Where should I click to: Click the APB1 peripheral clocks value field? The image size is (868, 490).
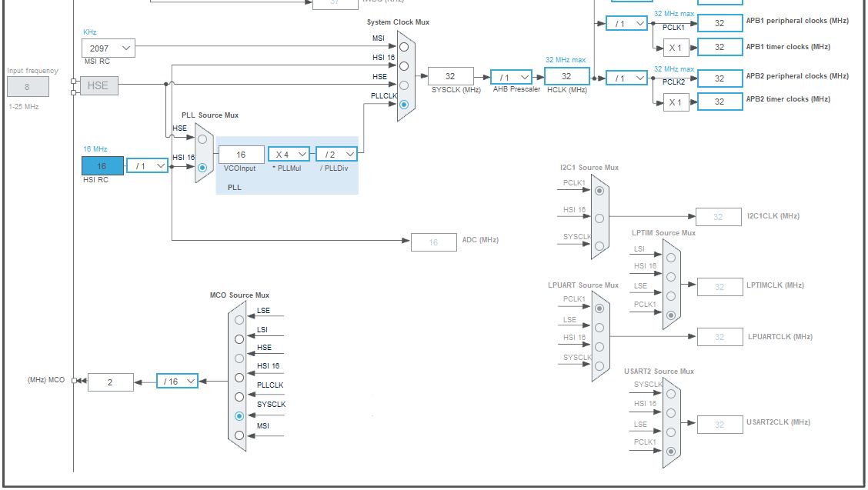coord(719,23)
